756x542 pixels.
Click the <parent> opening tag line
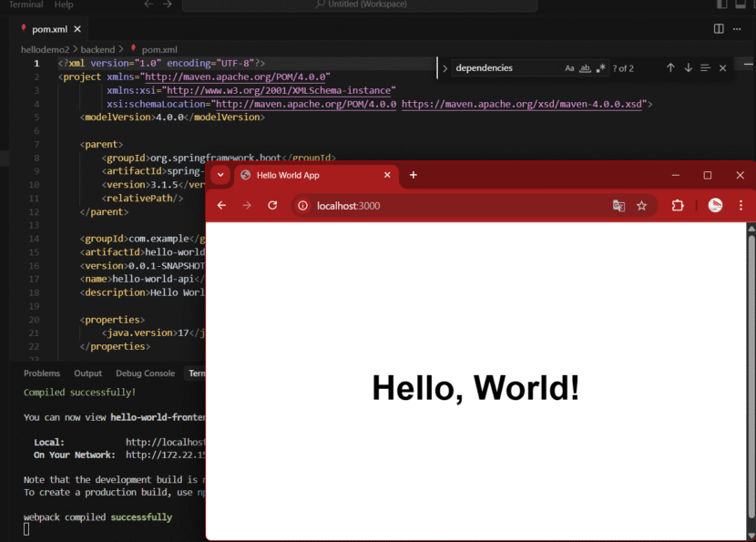(x=101, y=145)
